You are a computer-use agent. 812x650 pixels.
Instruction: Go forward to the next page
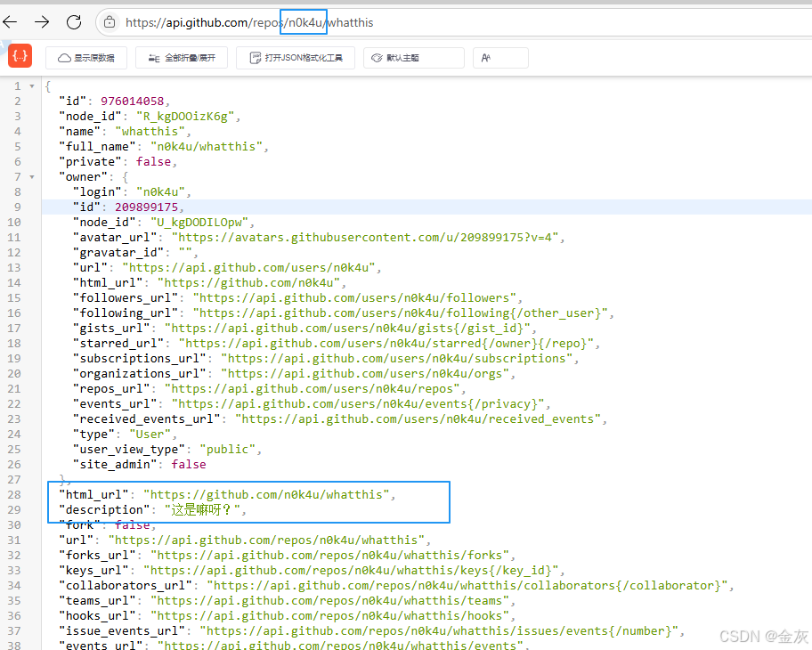42,21
